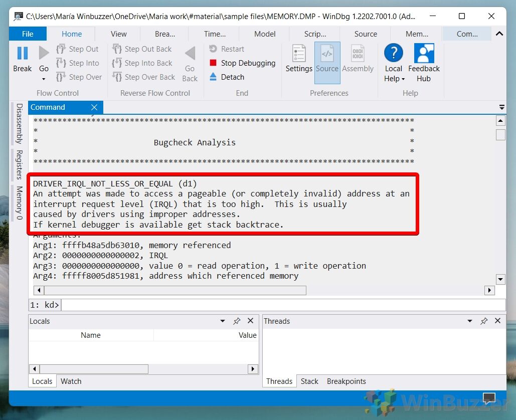
Task: Click the Command output horizontal scrollbar thumb
Action: click(176, 290)
